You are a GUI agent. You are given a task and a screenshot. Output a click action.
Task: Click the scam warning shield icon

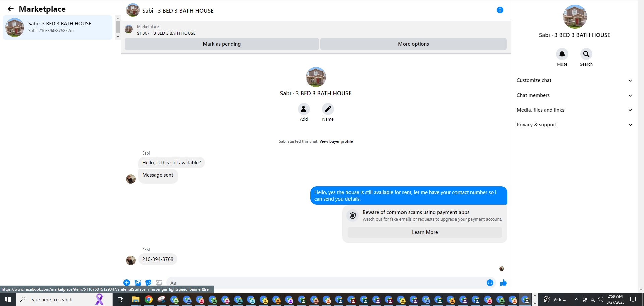(x=353, y=216)
